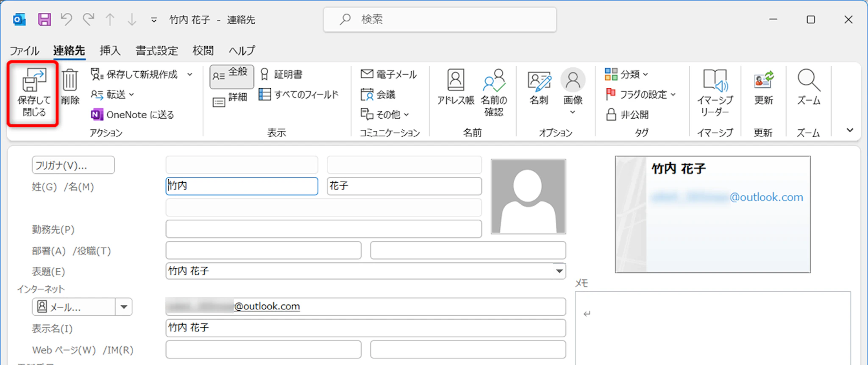Click the Company (勤務先) input field
The height and width of the screenshot is (365, 868).
click(323, 229)
